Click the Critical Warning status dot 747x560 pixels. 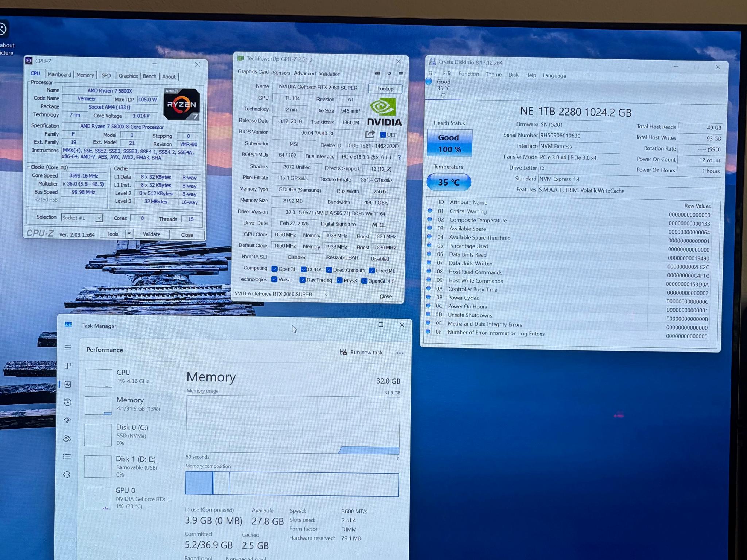point(430,211)
